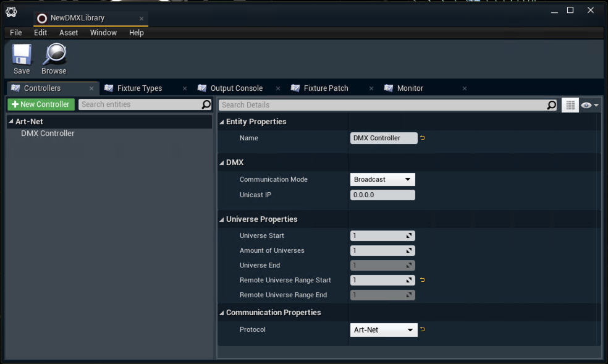Viewport: 608px width, 364px height.
Task: Select DMX Controller in the entity list
Action: pos(48,133)
